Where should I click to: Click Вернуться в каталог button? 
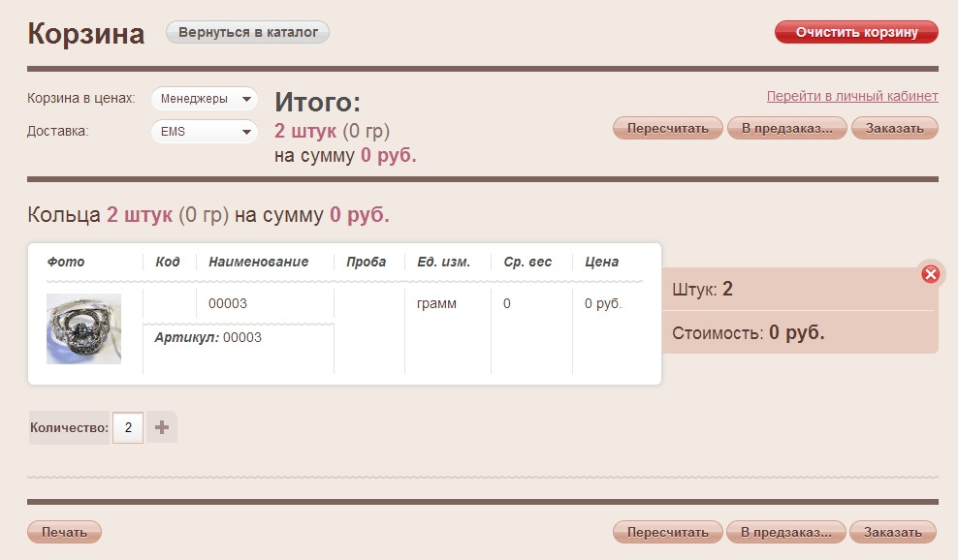pos(247,32)
